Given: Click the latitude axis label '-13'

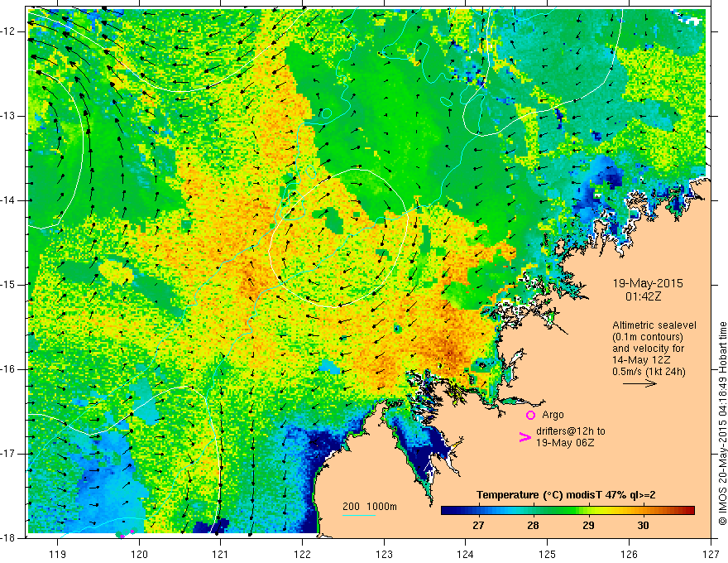Looking at the screenshot, I should pyautogui.click(x=8, y=116).
